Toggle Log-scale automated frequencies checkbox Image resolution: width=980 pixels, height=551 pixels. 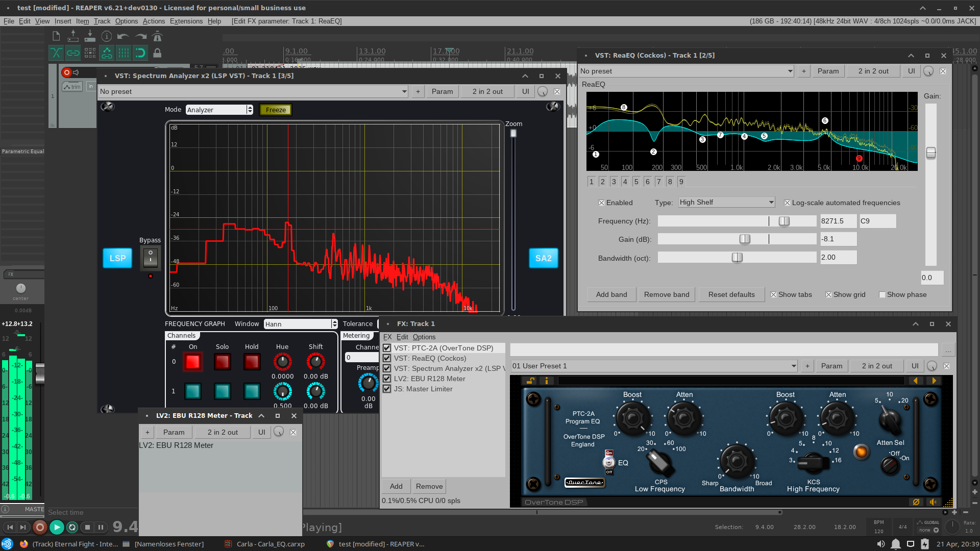point(787,203)
